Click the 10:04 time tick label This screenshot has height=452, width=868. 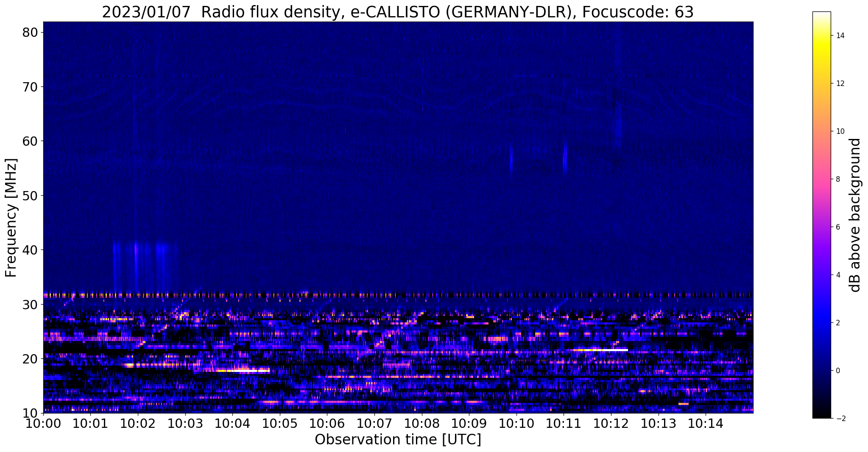232,423
